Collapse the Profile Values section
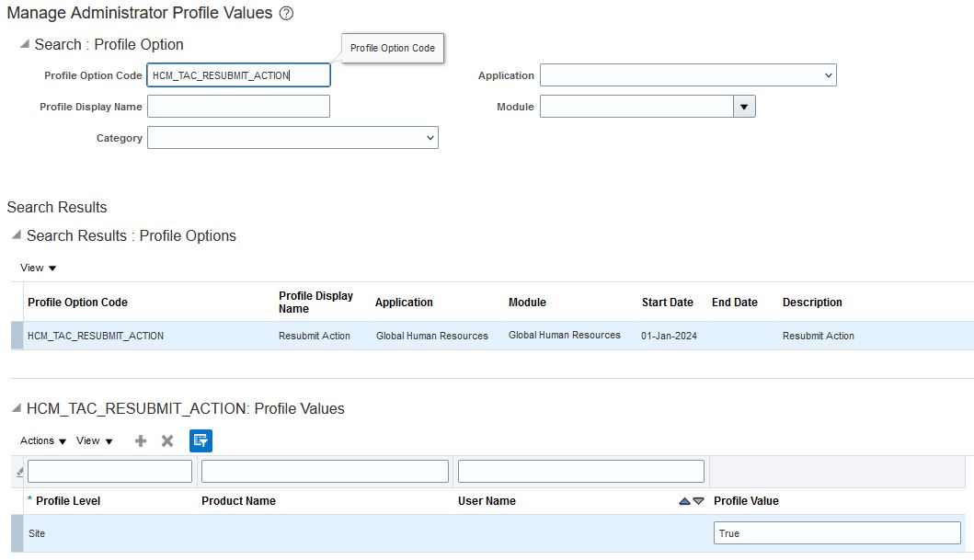 tap(16, 409)
